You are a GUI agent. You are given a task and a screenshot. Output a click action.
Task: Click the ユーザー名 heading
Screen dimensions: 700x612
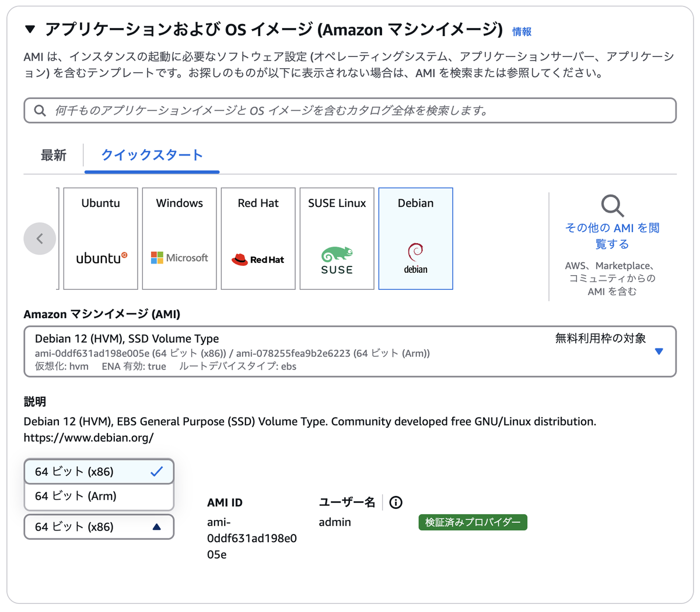tap(347, 502)
